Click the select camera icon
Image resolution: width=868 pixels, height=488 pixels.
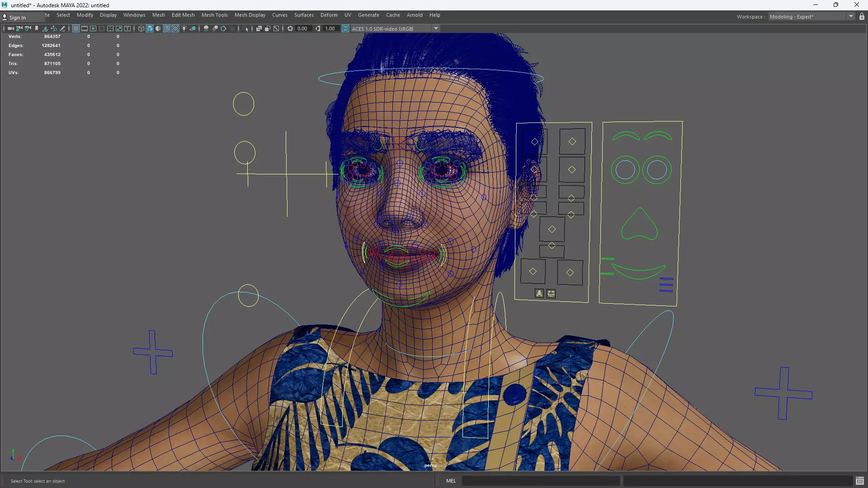point(10,28)
